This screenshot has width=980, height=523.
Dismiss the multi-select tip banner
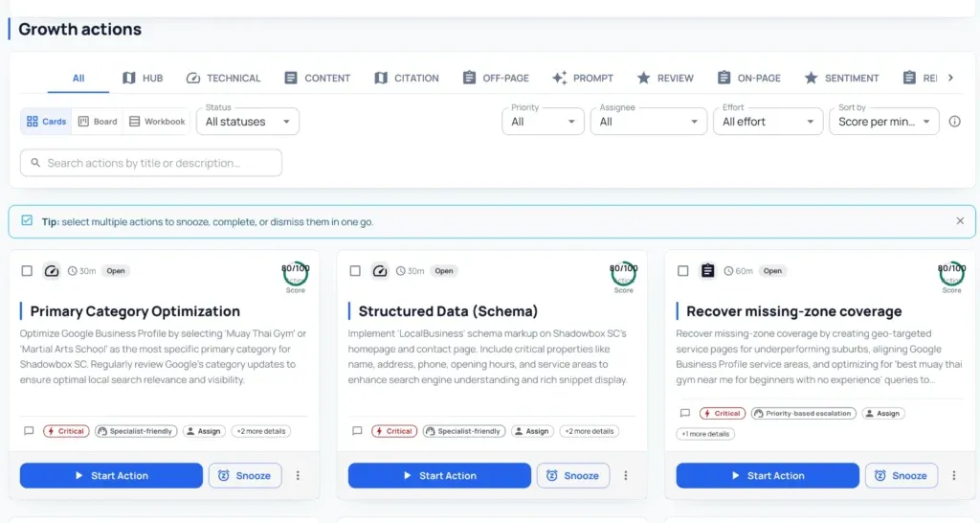960,221
